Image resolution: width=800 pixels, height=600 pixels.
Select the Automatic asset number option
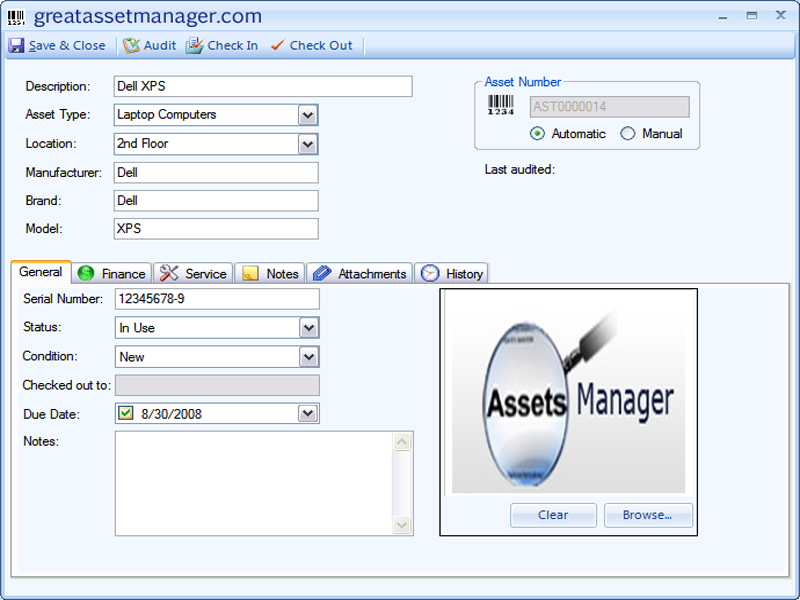pyautogui.click(x=537, y=133)
